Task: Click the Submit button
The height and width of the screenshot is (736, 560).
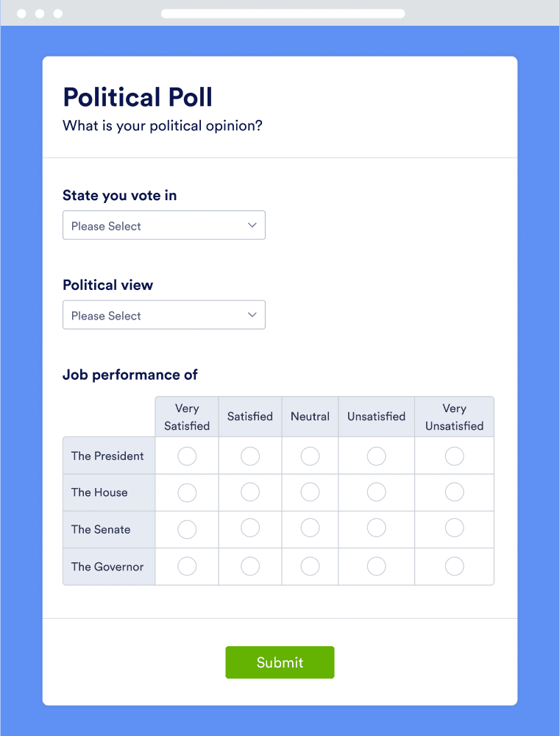Action: 280,662
